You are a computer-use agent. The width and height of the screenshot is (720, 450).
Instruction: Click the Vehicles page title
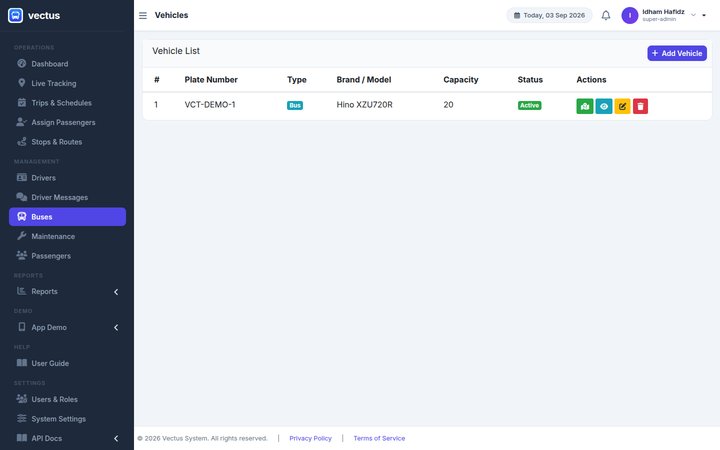click(171, 15)
